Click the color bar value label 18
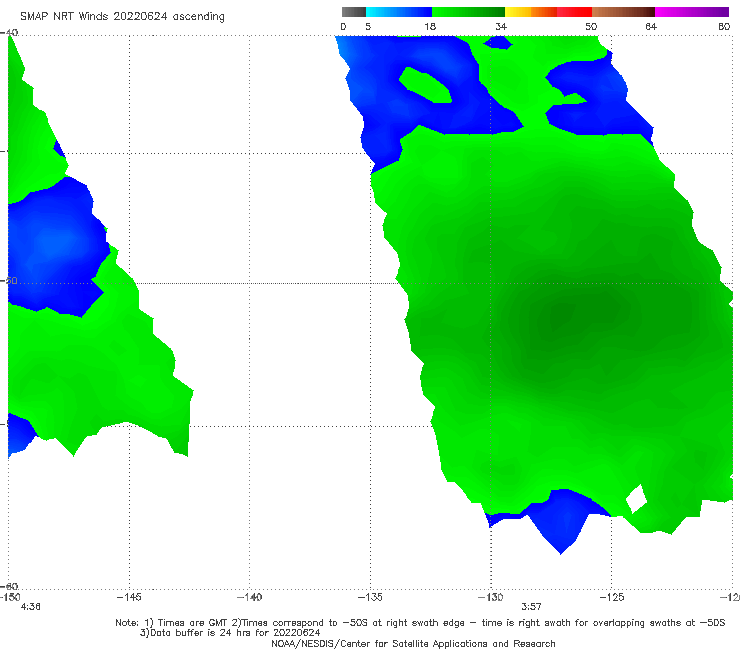This screenshot has height=650, width=740. coord(430,26)
